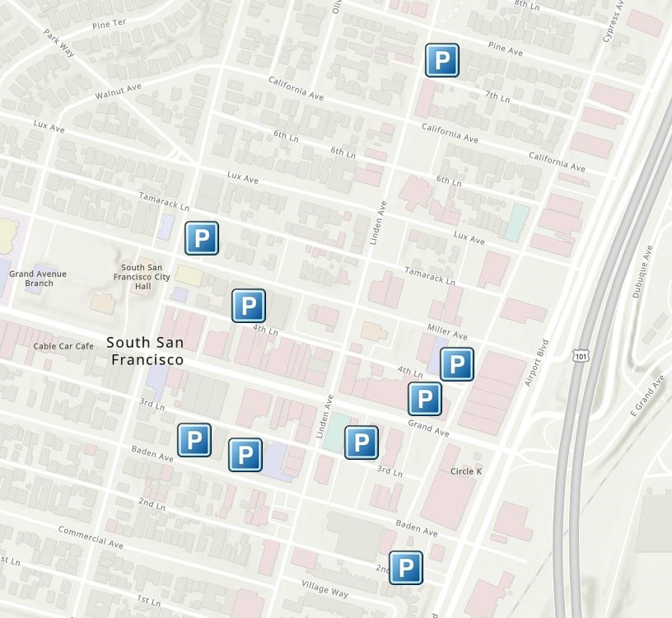672x618 pixels.
Task: Click the parking icon near 4th Ln and Airport Blvd
Action: pos(457,365)
